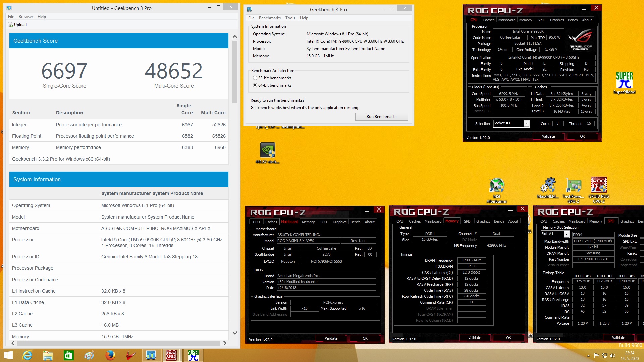Launch Firefox from the taskbar

(110, 355)
